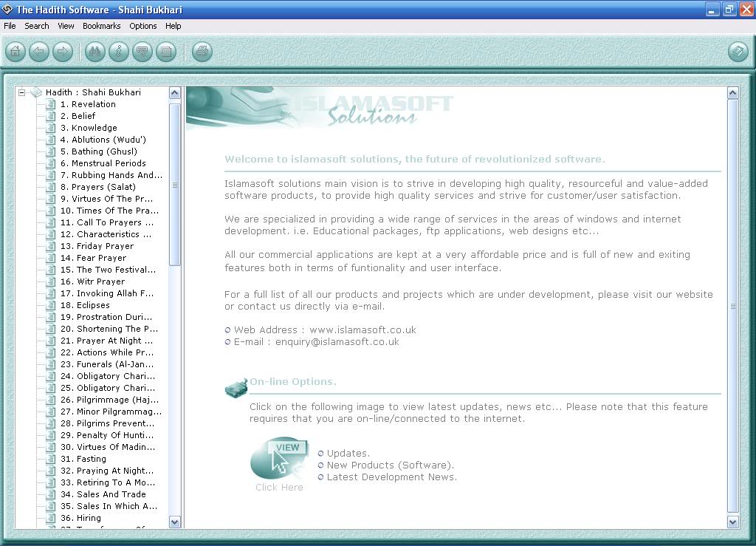
Task: Select chapter 29. Penalty Of Hunti...
Action: pyautogui.click(x=107, y=435)
